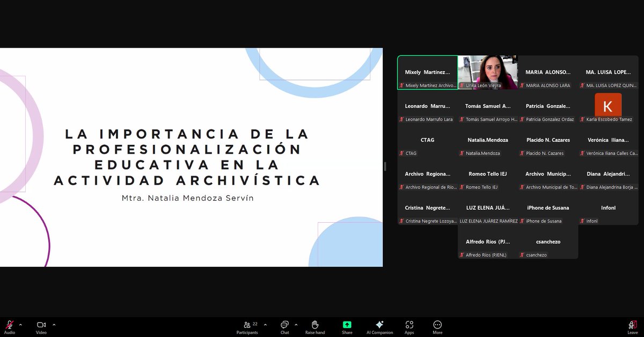
Task: Open the Chat panel icon
Action: coord(284,325)
